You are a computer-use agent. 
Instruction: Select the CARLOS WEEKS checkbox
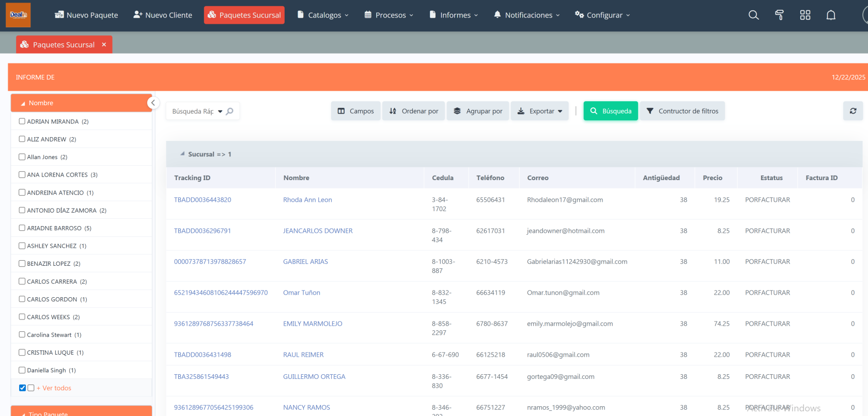click(x=22, y=317)
